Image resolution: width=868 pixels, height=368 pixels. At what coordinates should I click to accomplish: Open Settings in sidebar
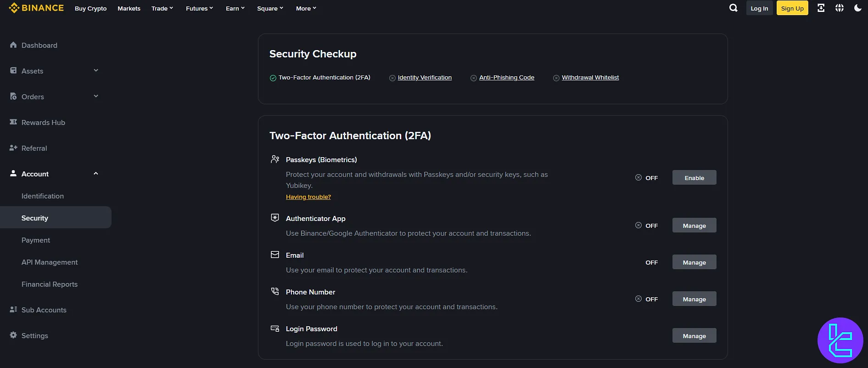pos(35,335)
